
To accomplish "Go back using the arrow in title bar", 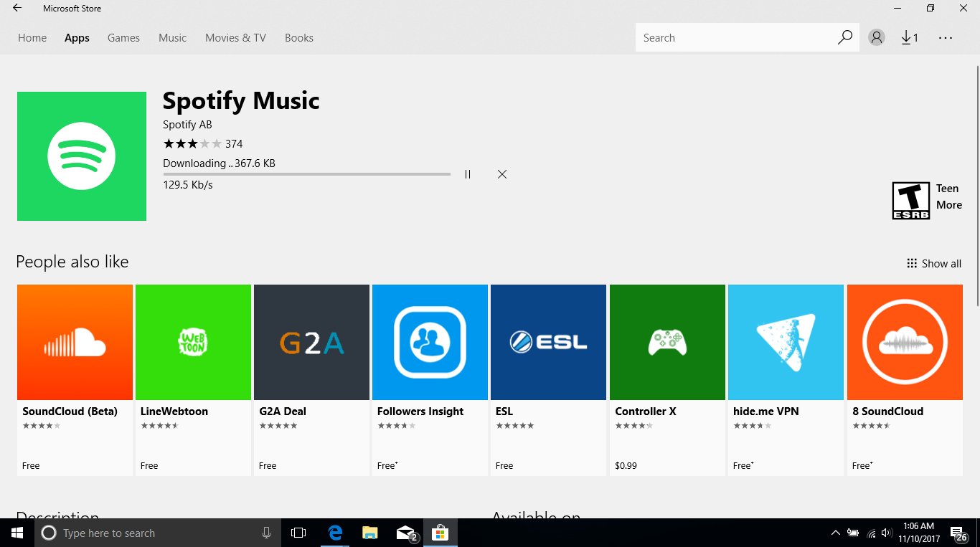I will pyautogui.click(x=17, y=9).
